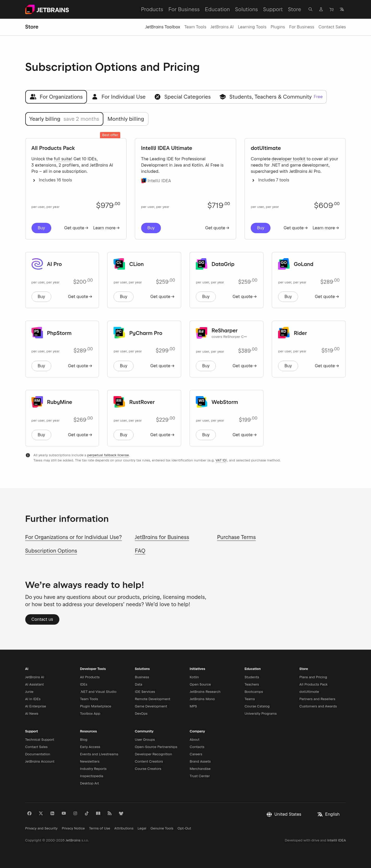
Task: Open the RSS feed icon in footer
Action: pos(110,813)
